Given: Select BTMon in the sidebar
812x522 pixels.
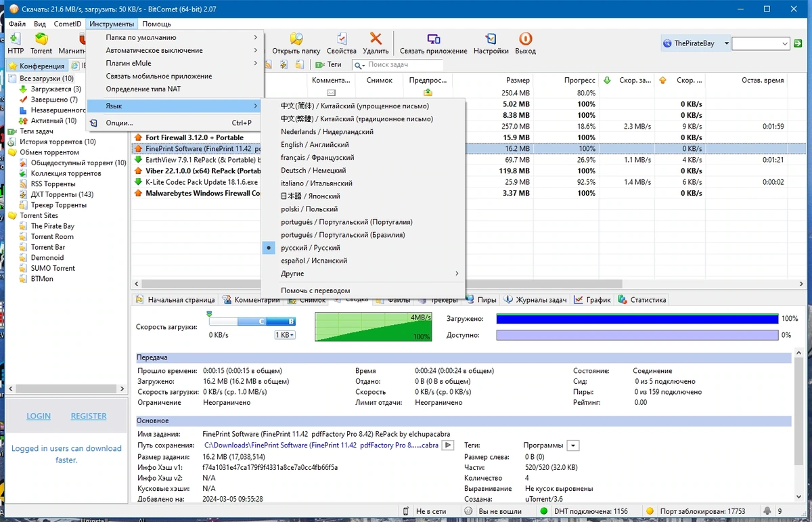Looking at the screenshot, I should (42, 278).
